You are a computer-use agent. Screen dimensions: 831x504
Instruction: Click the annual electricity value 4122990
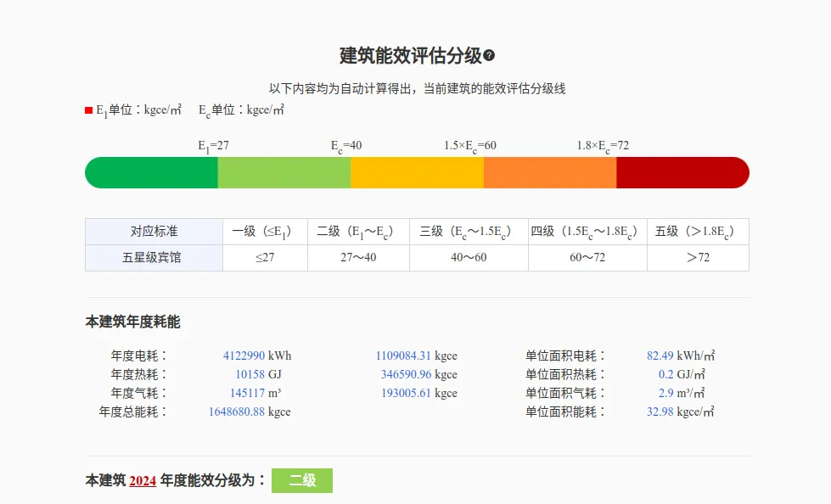(244, 356)
